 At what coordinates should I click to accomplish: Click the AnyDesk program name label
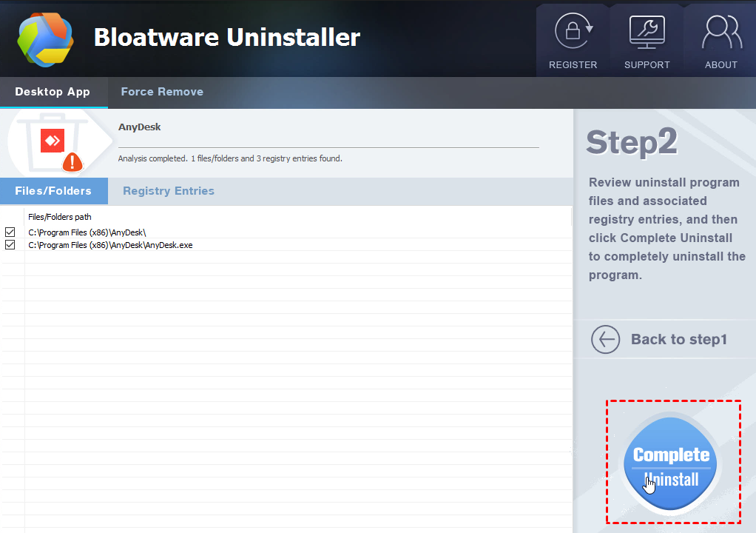click(140, 127)
